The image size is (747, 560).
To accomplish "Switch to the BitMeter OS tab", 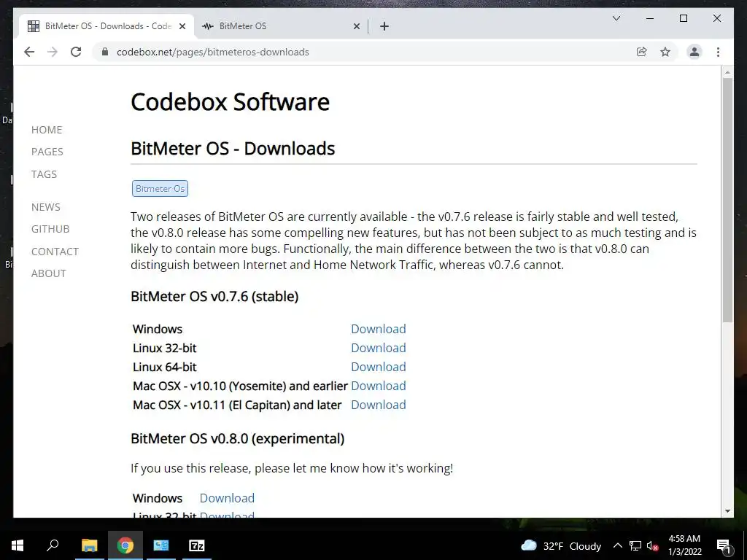I will pos(281,26).
